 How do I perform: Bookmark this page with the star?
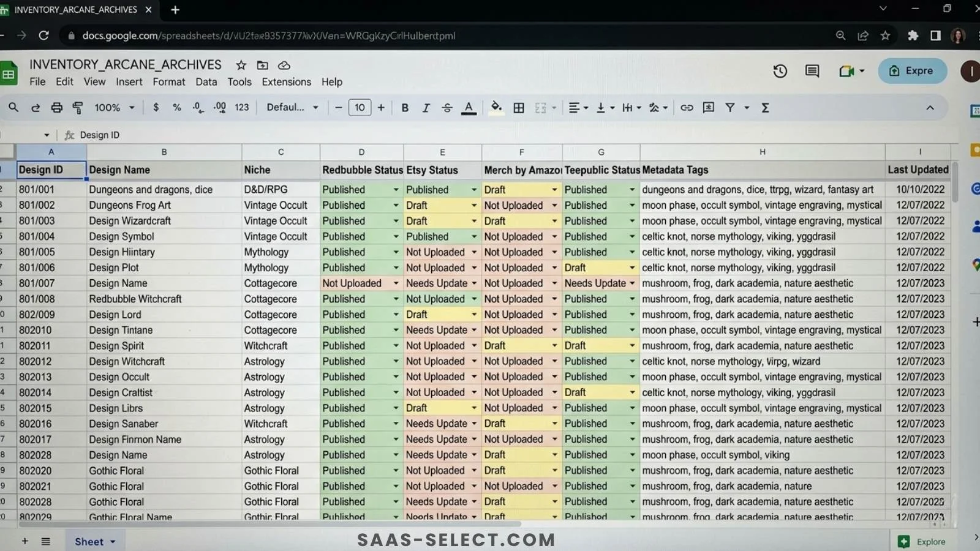885,36
